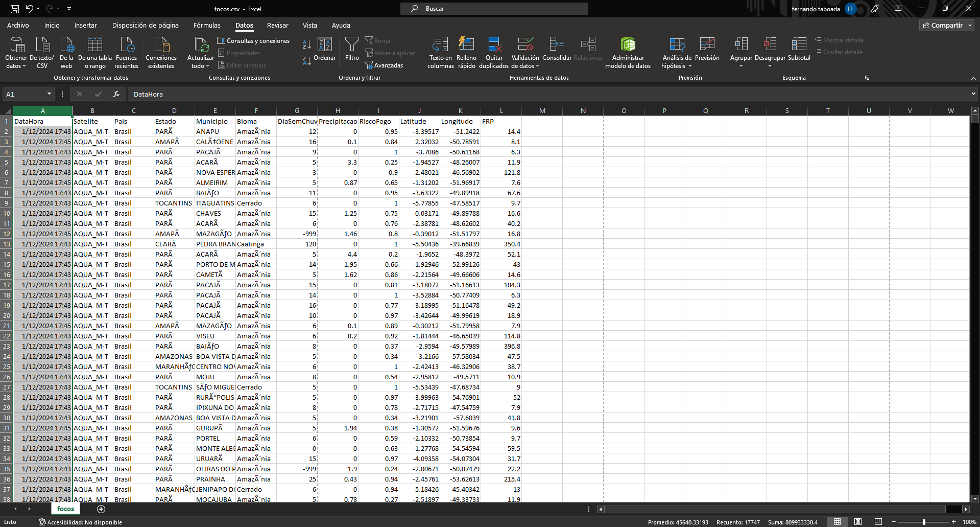
Task: Run Relleno rápido flash fill
Action: point(466,45)
